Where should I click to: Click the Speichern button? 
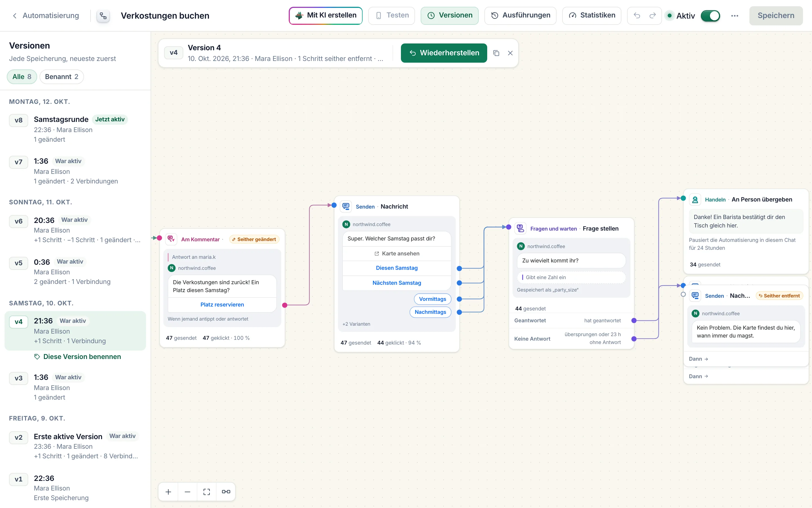(x=776, y=16)
